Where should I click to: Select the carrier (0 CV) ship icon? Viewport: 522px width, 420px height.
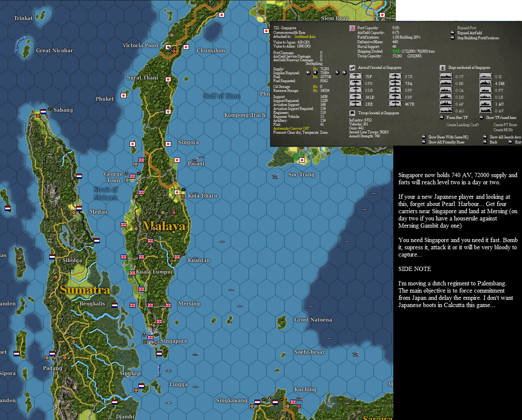coord(446,76)
